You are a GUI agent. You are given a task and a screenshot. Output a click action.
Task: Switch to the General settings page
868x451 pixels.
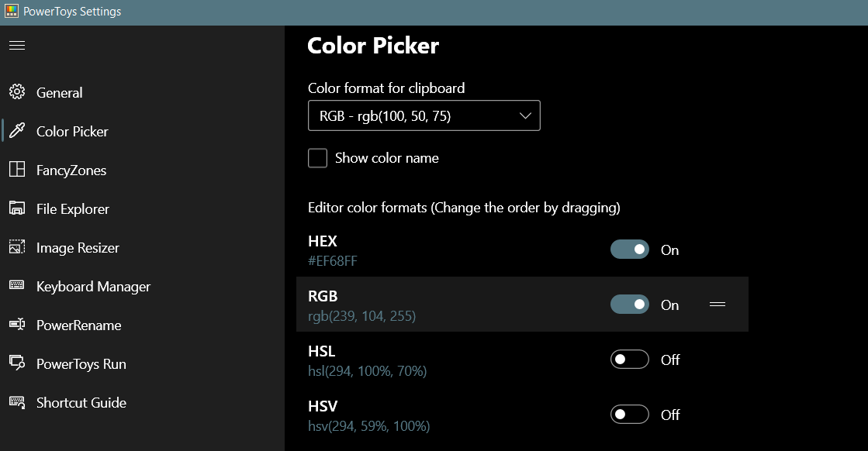tap(59, 92)
